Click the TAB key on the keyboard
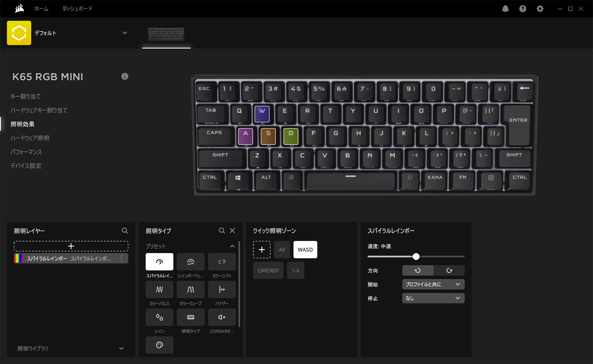593x364 pixels. point(211,113)
